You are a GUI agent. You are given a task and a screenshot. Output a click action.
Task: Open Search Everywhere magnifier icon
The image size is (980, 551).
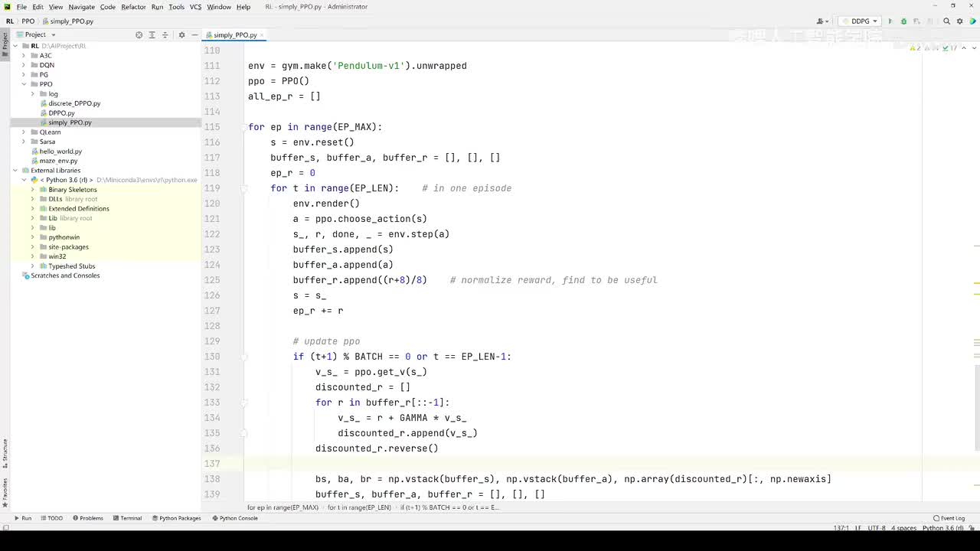(x=947, y=21)
